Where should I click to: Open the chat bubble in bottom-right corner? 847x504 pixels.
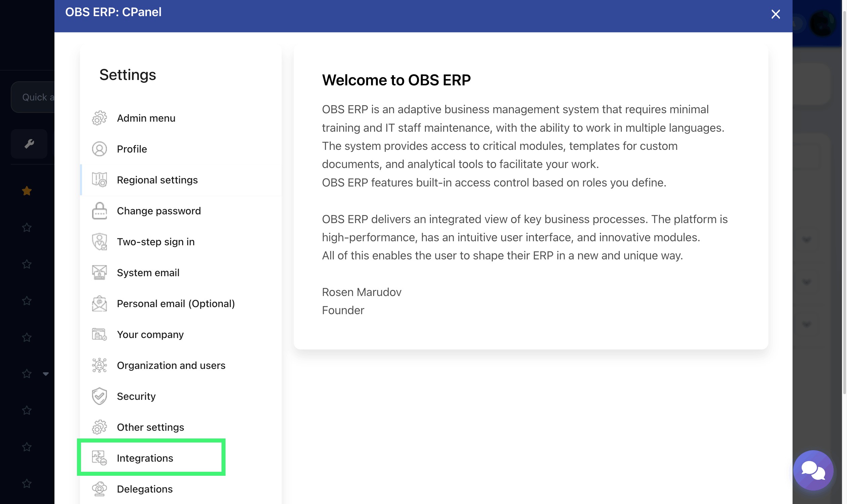813,470
